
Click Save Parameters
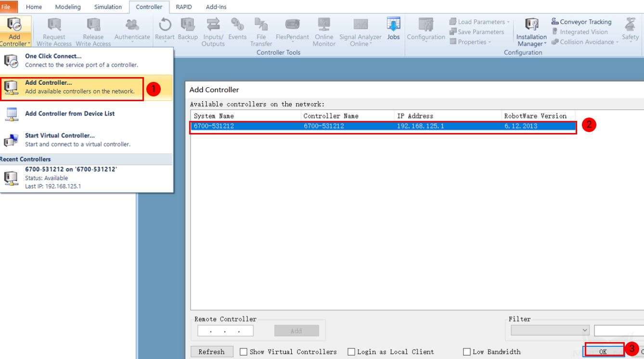tap(477, 32)
